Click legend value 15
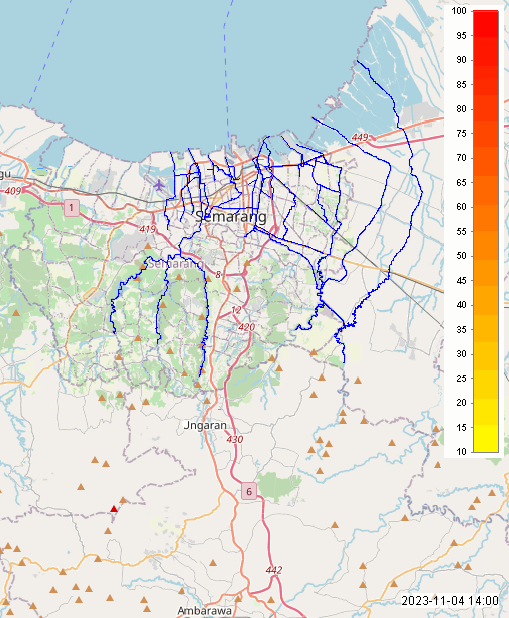The height and width of the screenshot is (618, 509). [462, 427]
